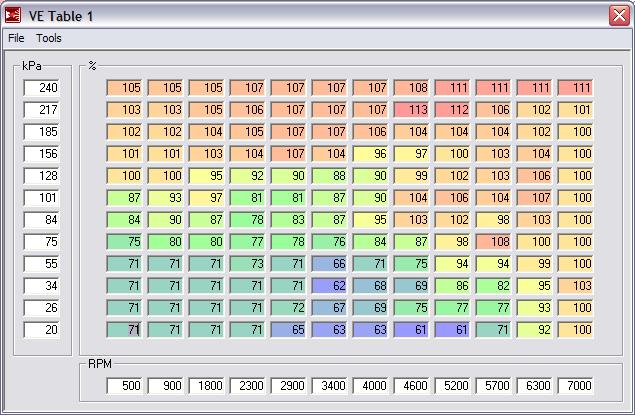Viewport: 635px width, 416px height.
Task: Select the 92 cell in the 20 kPa row
Action: pos(535,330)
